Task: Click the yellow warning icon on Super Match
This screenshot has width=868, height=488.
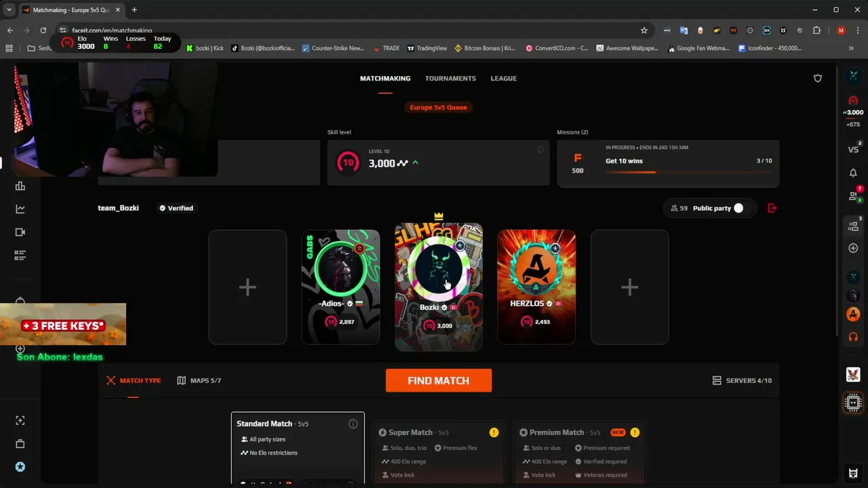Action: [x=494, y=432]
